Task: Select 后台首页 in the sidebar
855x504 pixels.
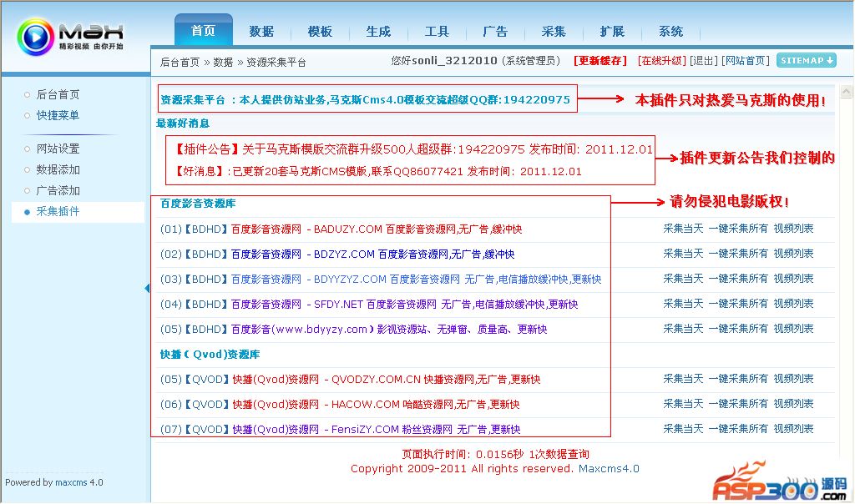Action: [x=58, y=95]
